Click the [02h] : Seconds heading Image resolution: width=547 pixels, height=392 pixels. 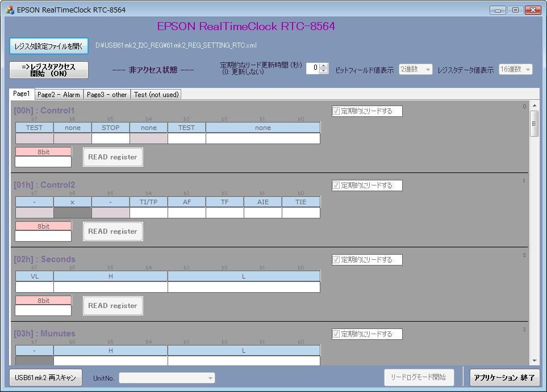point(45,259)
